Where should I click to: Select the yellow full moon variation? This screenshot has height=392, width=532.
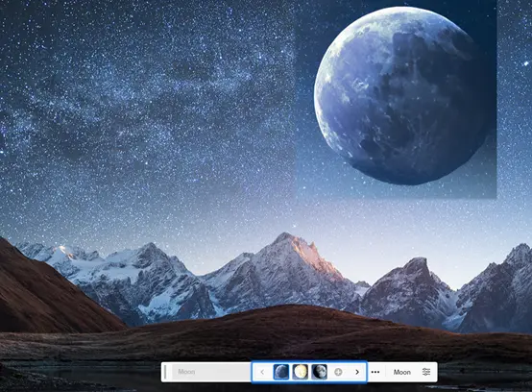[301, 372]
